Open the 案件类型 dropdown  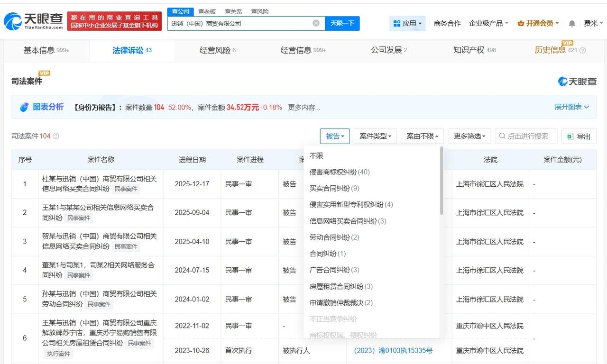pyautogui.click(x=374, y=136)
